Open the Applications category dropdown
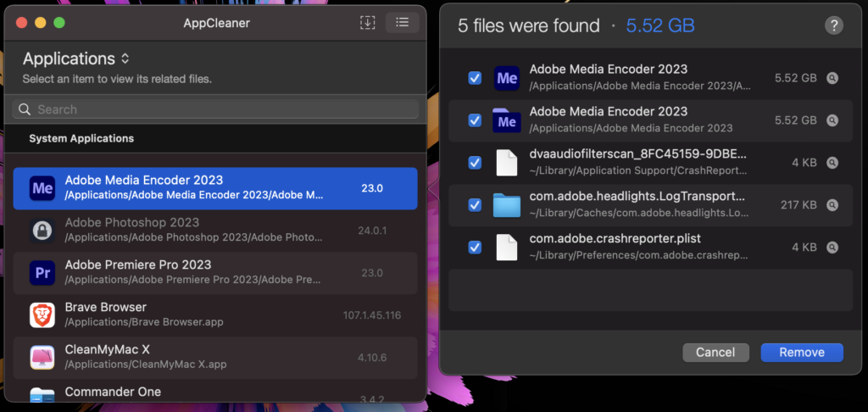The height and width of the screenshot is (412, 868). coord(75,58)
